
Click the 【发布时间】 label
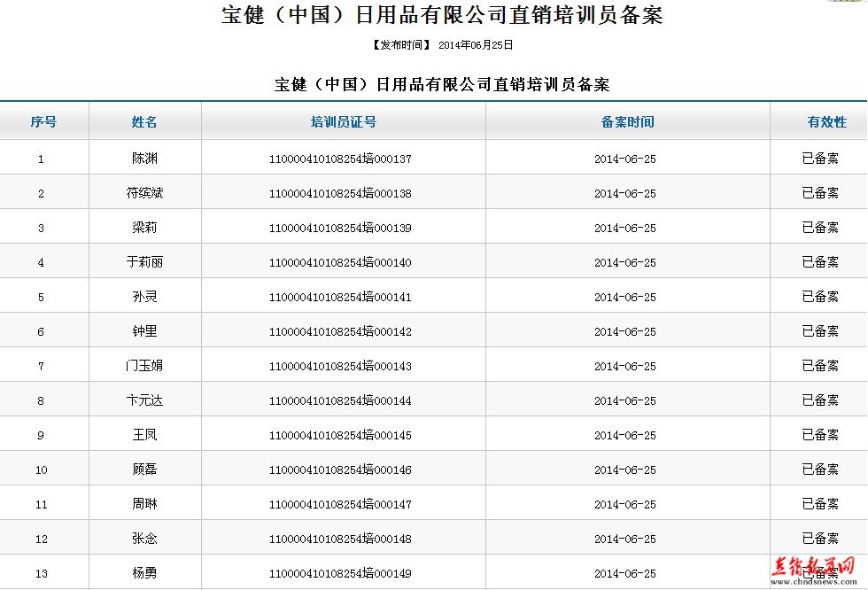401,45
